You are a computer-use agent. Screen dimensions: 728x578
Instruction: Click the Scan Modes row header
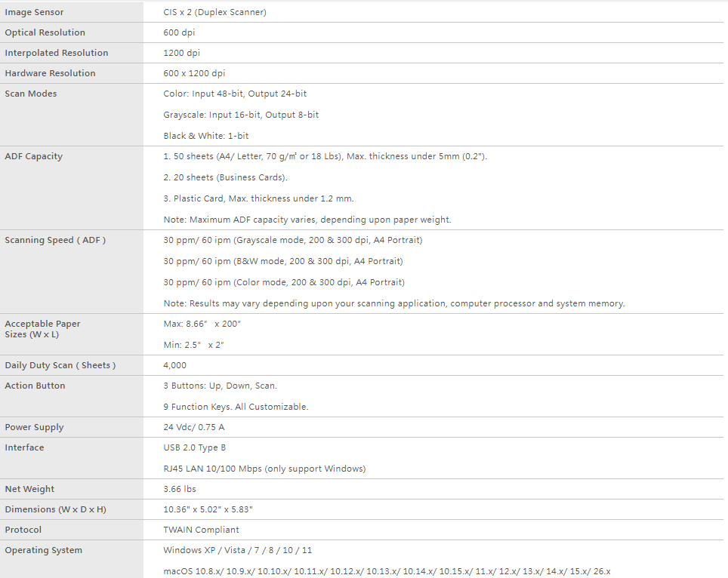(31, 94)
